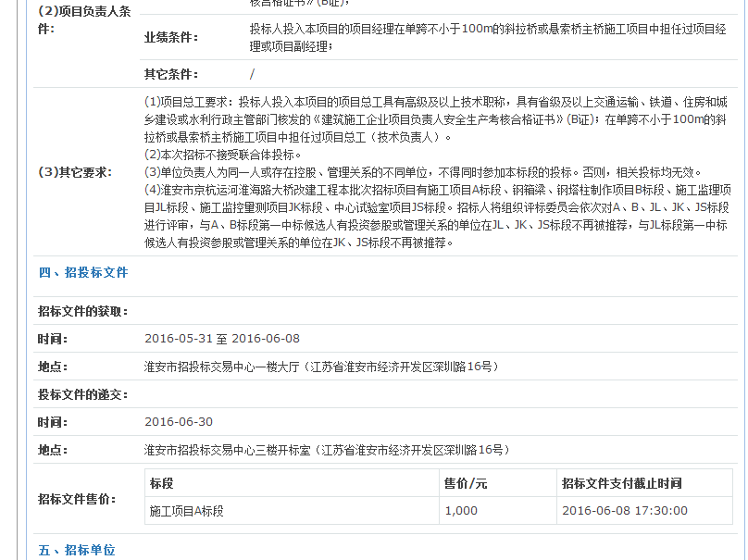Select the 施工项目A标段 table cell

click(x=187, y=510)
